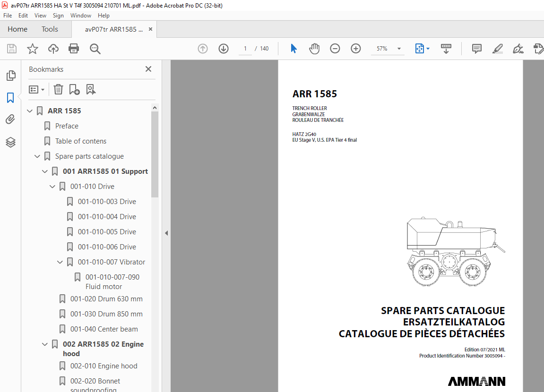The height and width of the screenshot is (392, 544).
Task: Collapse the 001-010 Drive bookmark
Action: (x=52, y=187)
